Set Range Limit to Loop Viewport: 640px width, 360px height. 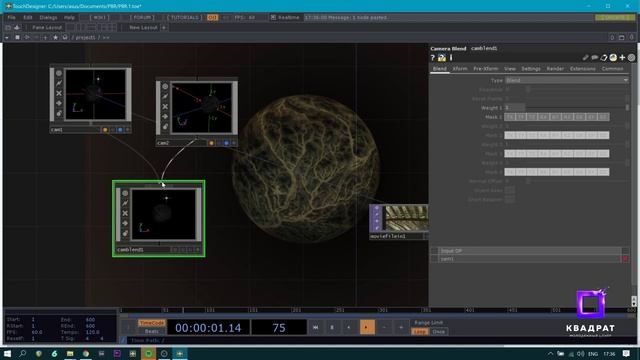tap(420, 331)
